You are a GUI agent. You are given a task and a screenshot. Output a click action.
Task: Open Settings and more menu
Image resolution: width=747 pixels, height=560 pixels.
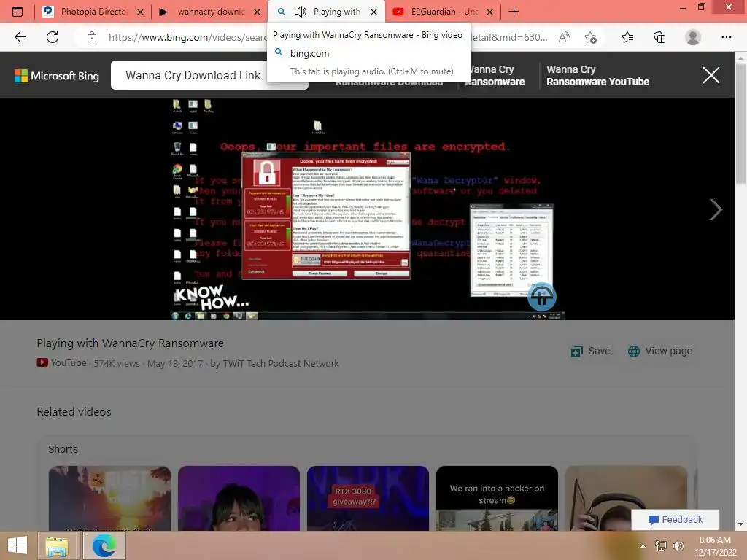[726, 37]
